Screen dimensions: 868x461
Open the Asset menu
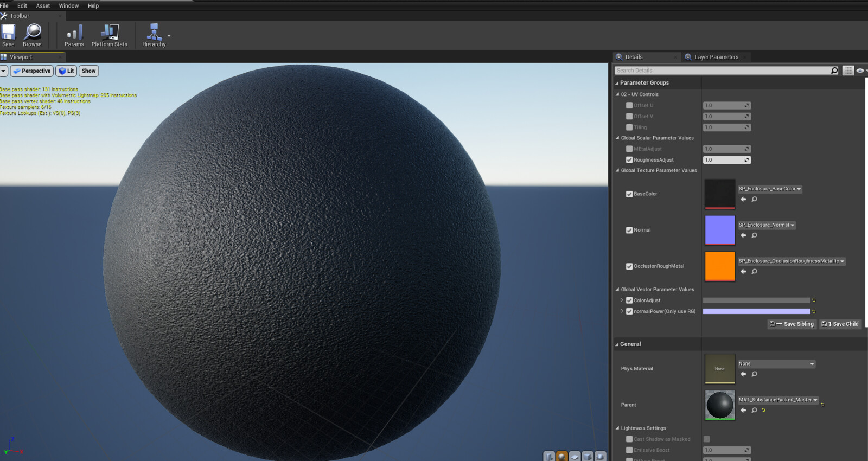[43, 6]
